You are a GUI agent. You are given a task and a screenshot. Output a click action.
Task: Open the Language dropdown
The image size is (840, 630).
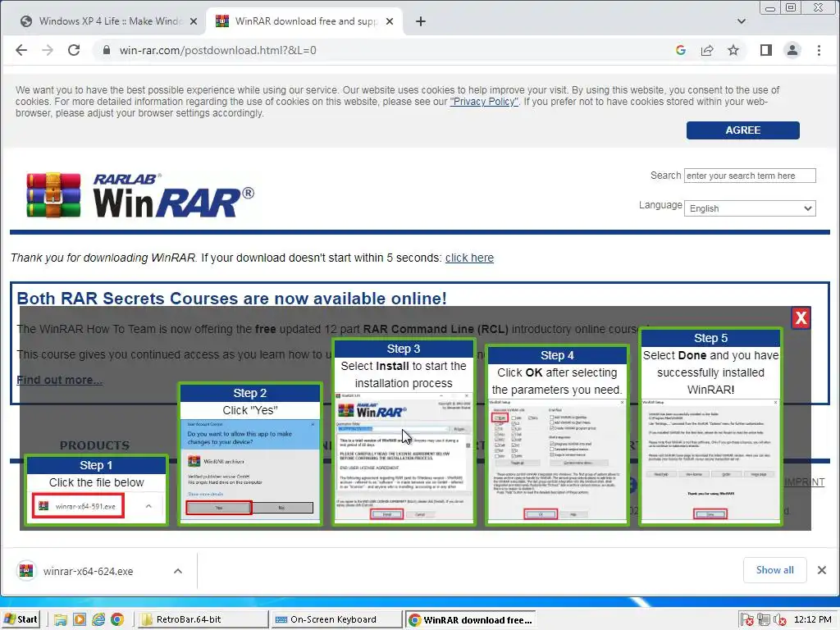[750, 208]
